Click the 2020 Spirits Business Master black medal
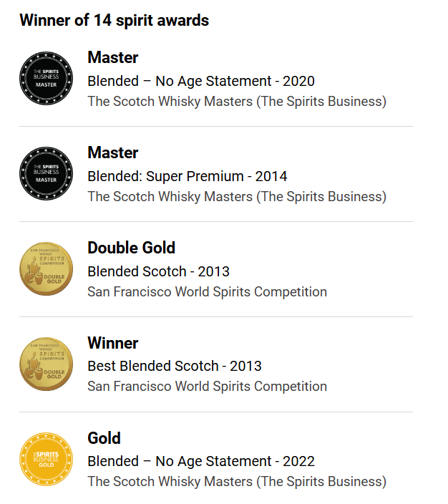Screen dimensions: 448x504 [x=46, y=78]
